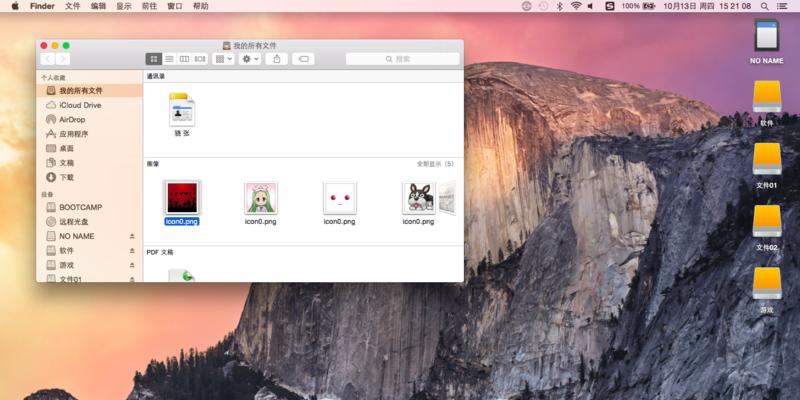
Task: Click the Share toolbar button
Action: point(277,59)
